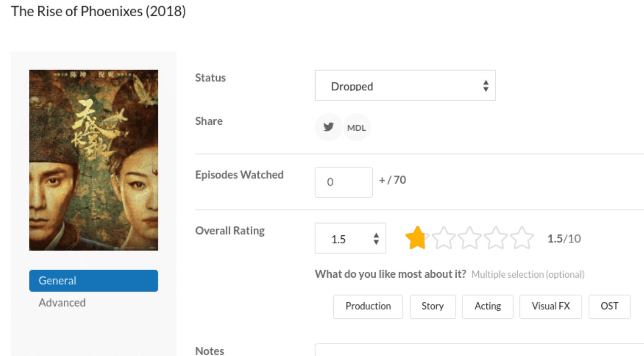Viewport: 644px width, 356px height.
Task: Toggle the Acting like tag
Action: coord(487,306)
